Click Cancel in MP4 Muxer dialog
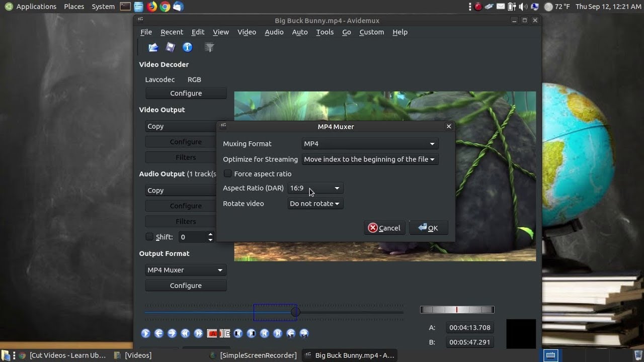Viewport: 644px width, 362px height. pos(384,228)
